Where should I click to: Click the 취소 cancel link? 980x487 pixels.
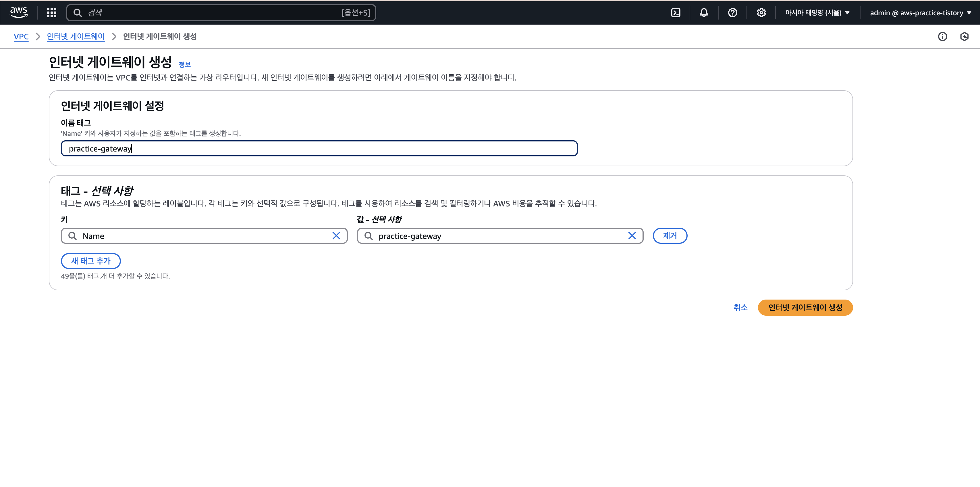coord(740,307)
